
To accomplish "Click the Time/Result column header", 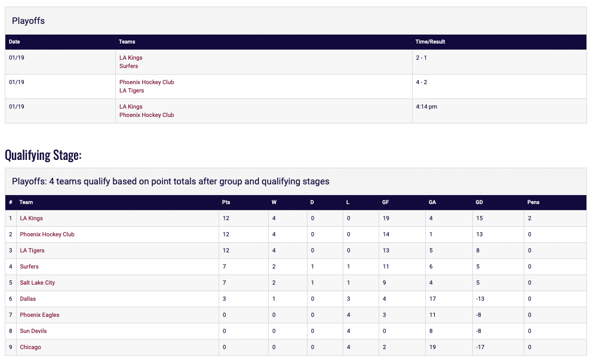I will coord(430,42).
